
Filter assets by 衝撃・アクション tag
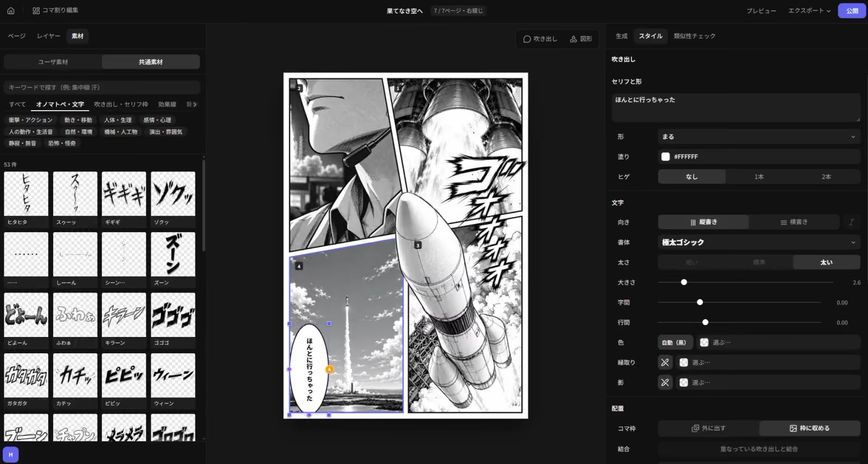coord(30,120)
